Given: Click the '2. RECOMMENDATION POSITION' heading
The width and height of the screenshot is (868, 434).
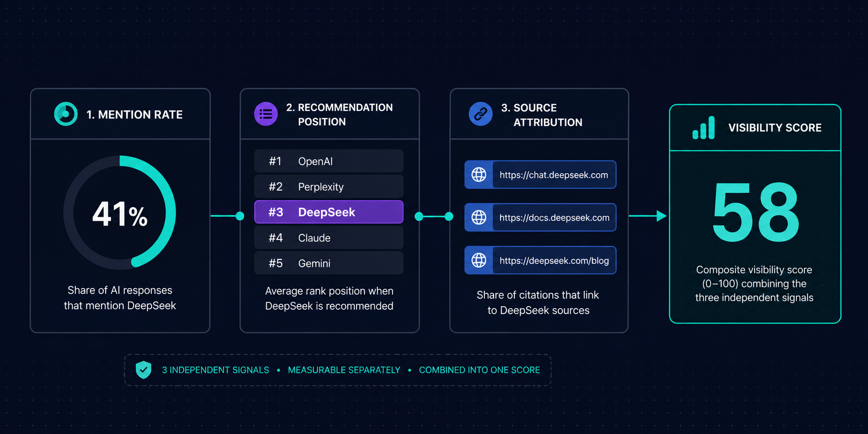Looking at the screenshot, I should (x=340, y=114).
